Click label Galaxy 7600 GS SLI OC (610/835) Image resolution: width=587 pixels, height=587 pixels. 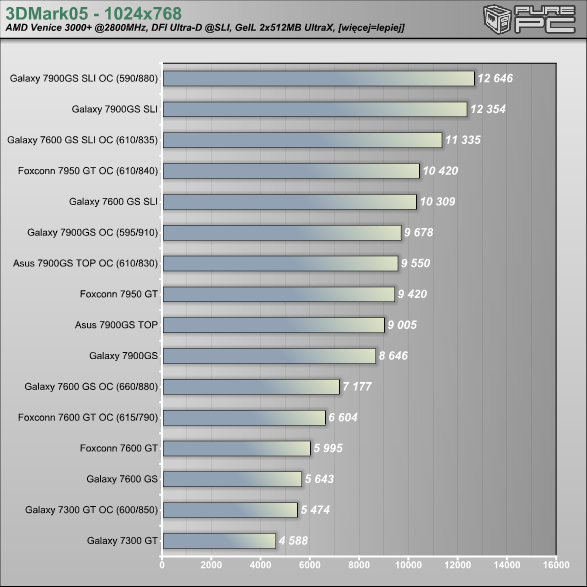(82, 140)
